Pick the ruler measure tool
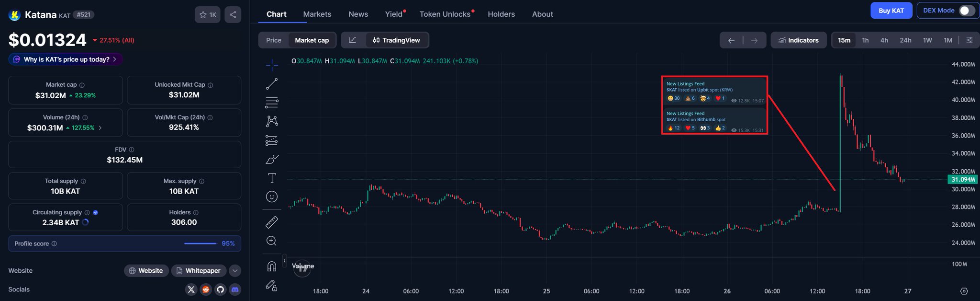980x301 pixels. click(x=272, y=222)
